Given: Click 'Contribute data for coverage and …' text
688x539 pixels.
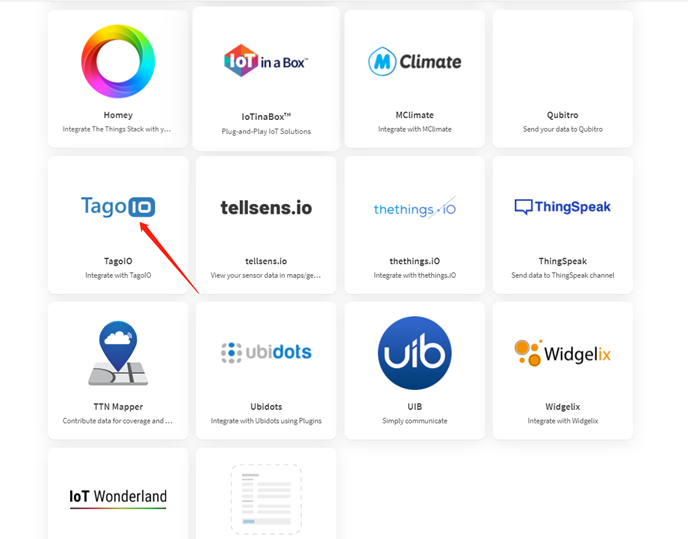Looking at the screenshot, I should (118, 421).
